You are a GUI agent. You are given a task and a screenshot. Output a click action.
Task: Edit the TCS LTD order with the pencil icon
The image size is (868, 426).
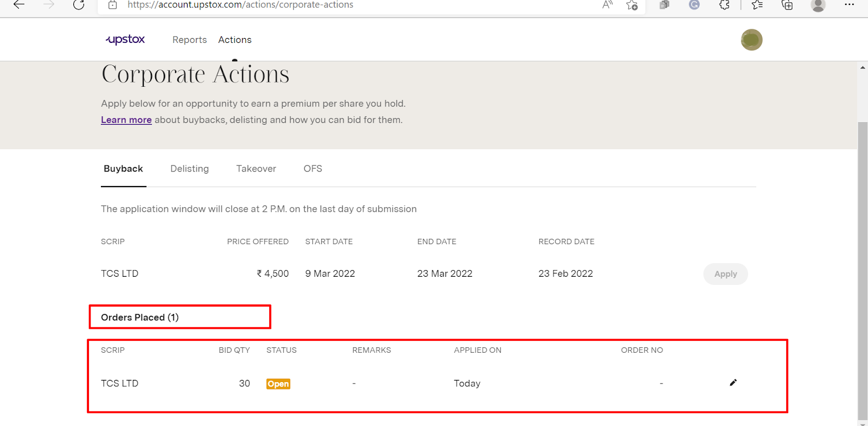[x=733, y=383]
